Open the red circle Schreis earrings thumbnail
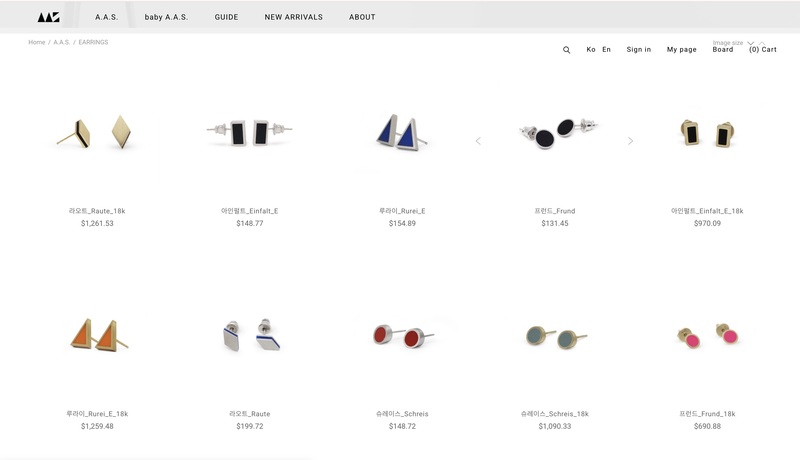Screen dimensions: 800x460 coord(403,336)
